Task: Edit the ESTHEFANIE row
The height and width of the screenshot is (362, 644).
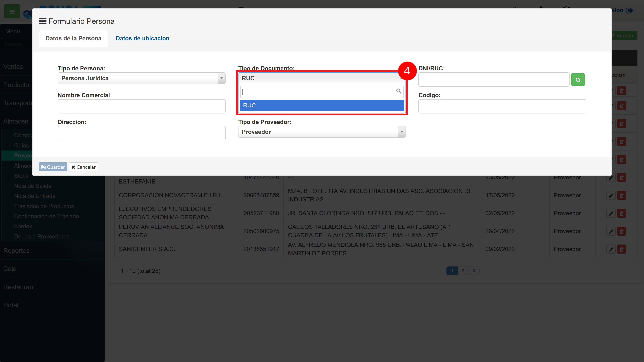Action: pos(611,178)
